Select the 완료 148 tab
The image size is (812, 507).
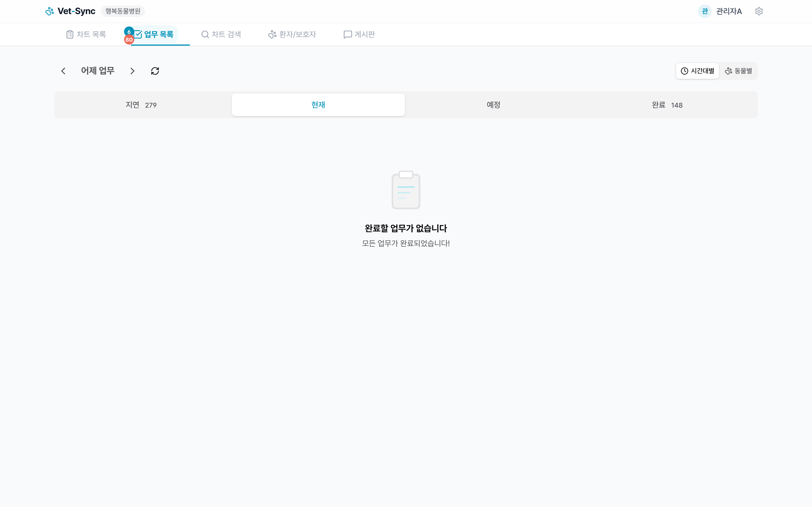pos(667,105)
